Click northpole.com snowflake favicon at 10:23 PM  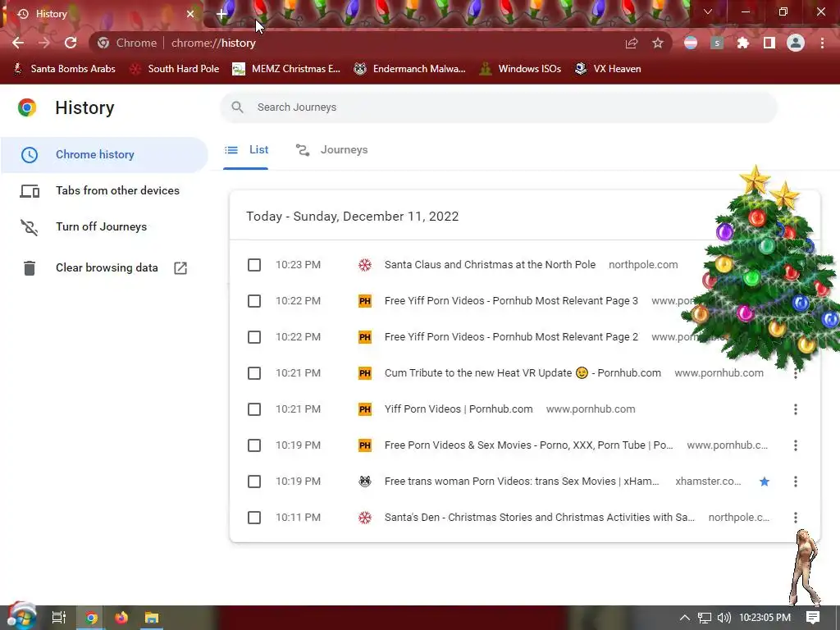pos(365,265)
